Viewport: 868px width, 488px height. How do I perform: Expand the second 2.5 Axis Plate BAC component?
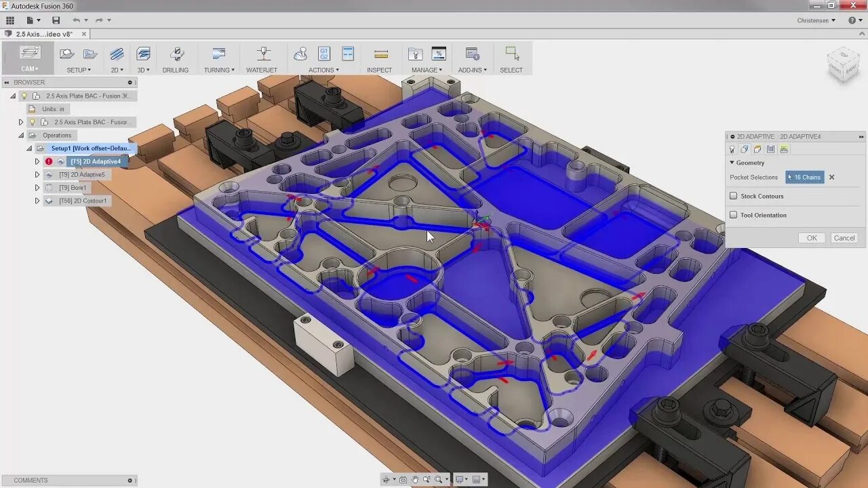click(21, 122)
